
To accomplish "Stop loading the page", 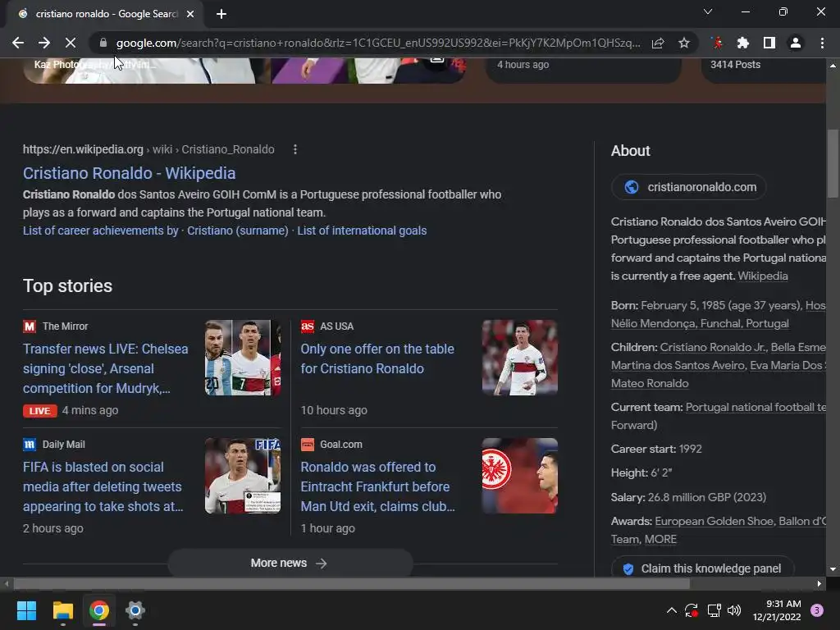I will [71, 43].
